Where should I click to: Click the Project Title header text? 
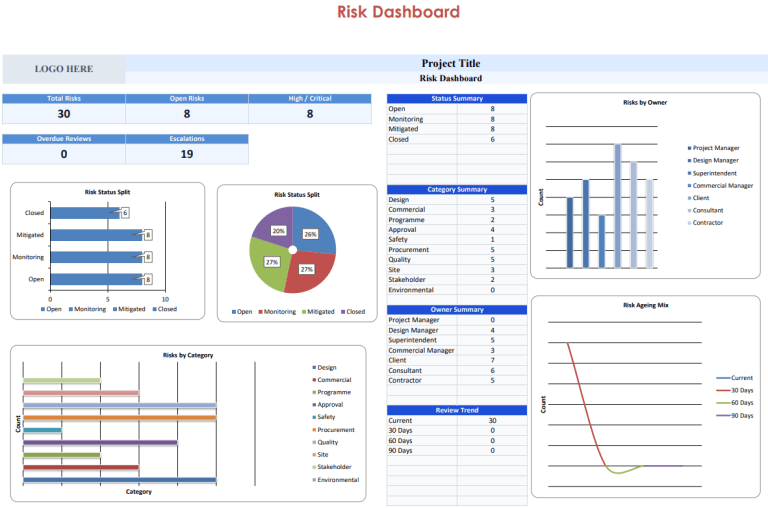[451, 63]
